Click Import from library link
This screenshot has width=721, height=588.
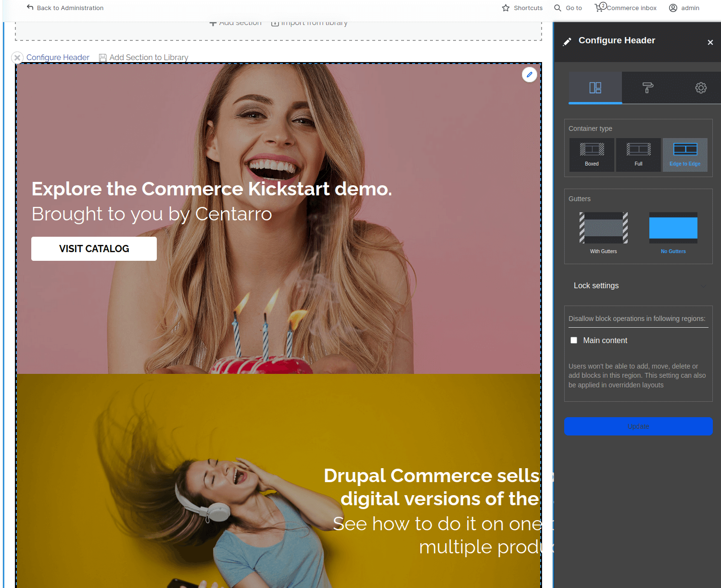point(309,23)
